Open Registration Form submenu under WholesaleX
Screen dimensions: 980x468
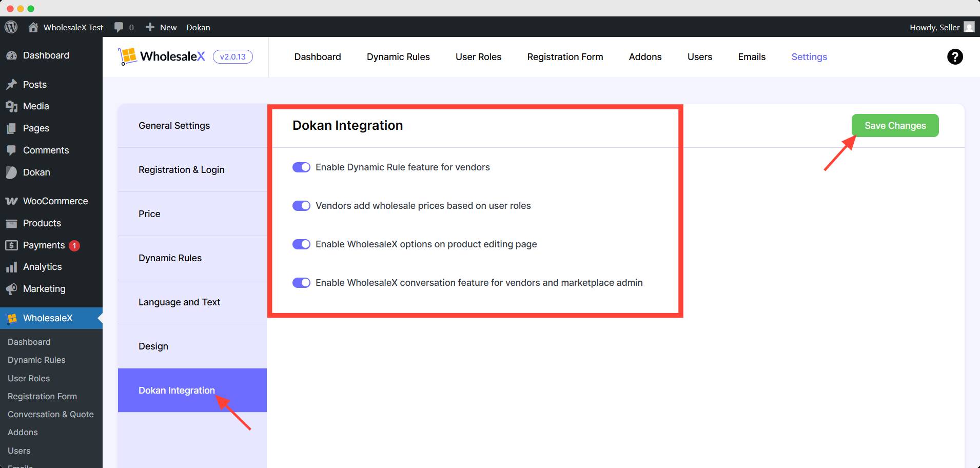click(x=42, y=396)
